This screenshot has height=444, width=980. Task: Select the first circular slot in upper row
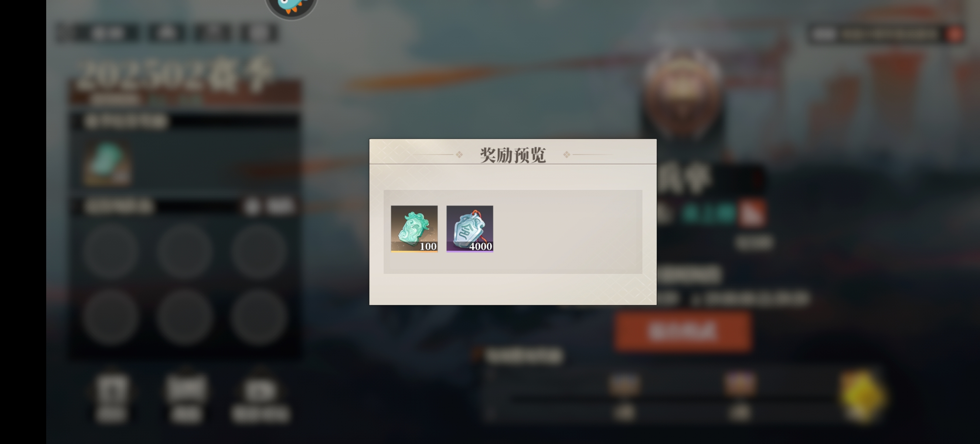[x=111, y=252]
